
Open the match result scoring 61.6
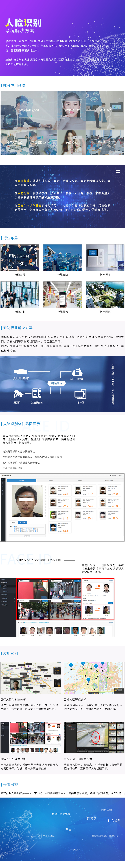pyautogui.click(x=59, y=515)
